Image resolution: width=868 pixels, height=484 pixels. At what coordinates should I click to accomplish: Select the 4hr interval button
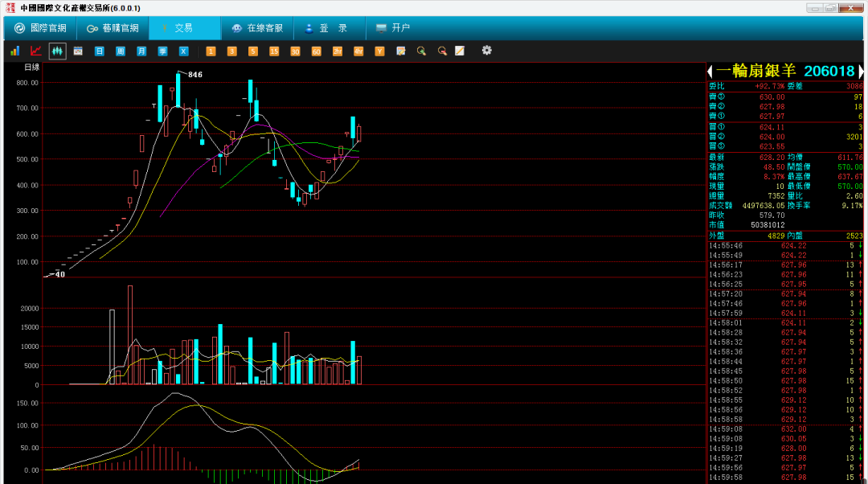click(358, 51)
